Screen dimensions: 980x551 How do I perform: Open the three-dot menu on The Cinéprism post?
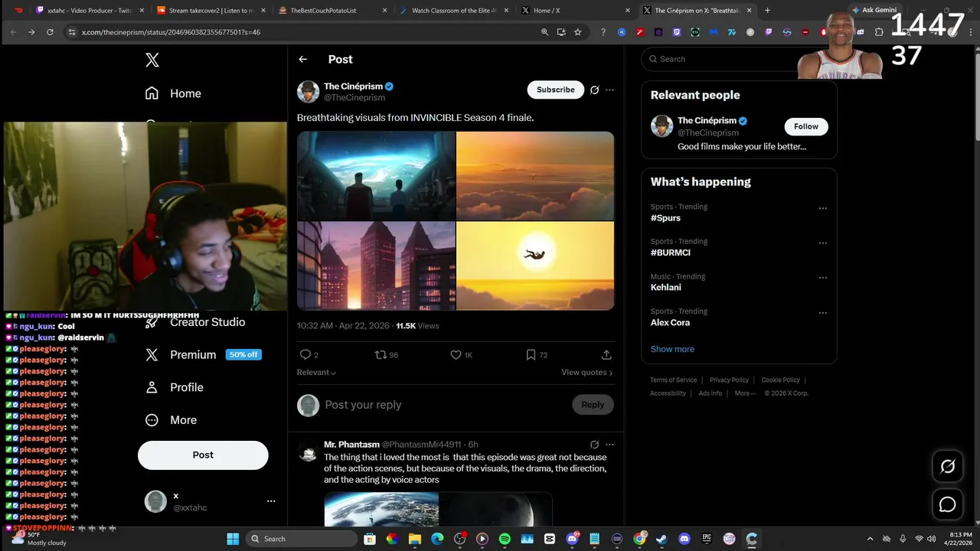click(x=609, y=90)
